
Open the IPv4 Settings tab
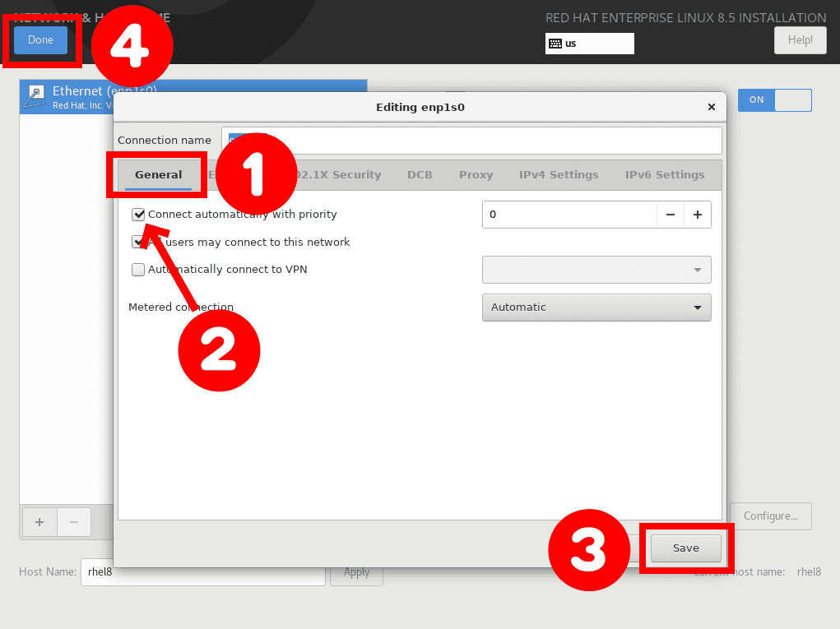click(x=558, y=174)
